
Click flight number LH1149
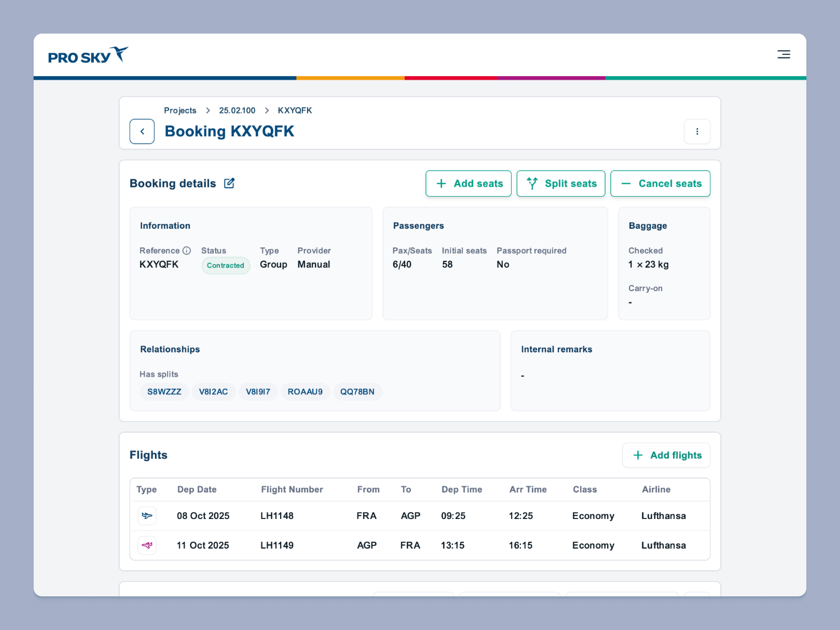pos(277,545)
